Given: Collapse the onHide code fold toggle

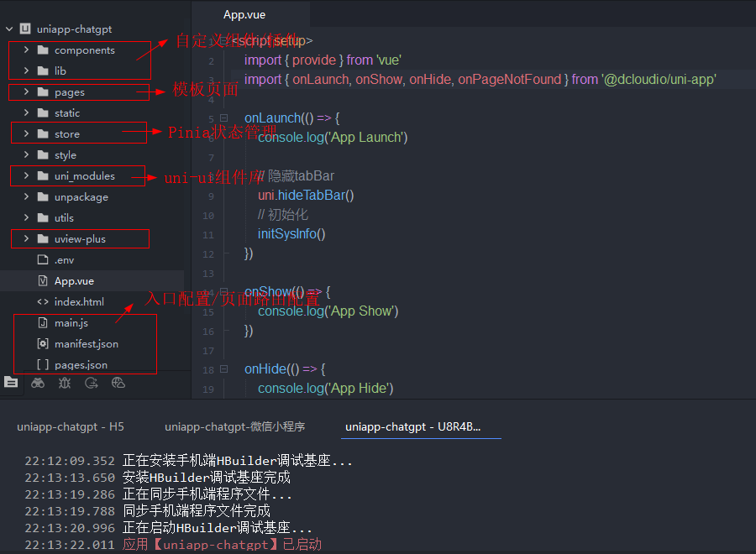Looking at the screenshot, I should click(x=223, y=369).
